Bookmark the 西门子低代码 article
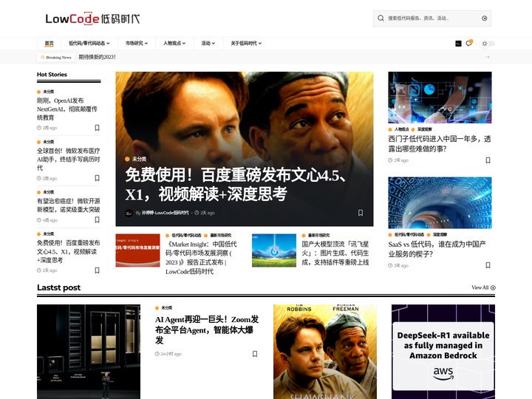The width and height of the screenshot is (532, 399). point(488,160)
